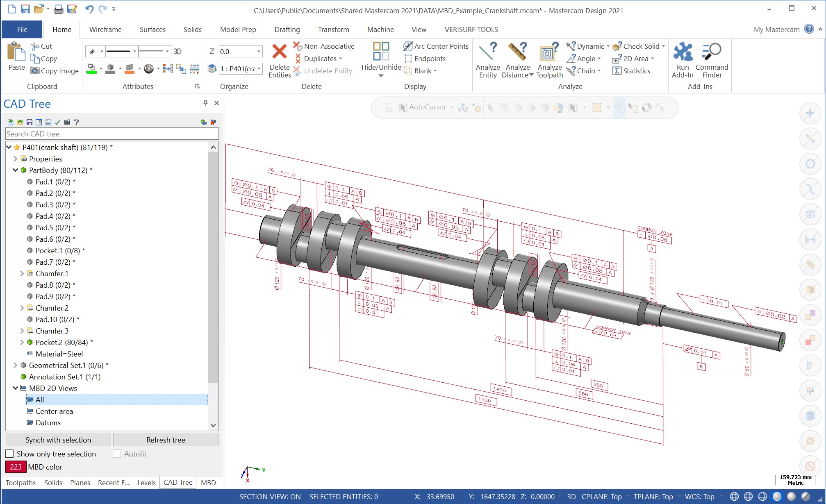The height and width of the screenshot is (504, 826).
Task: Expand the Properties tree node
Action: [15, 159]
